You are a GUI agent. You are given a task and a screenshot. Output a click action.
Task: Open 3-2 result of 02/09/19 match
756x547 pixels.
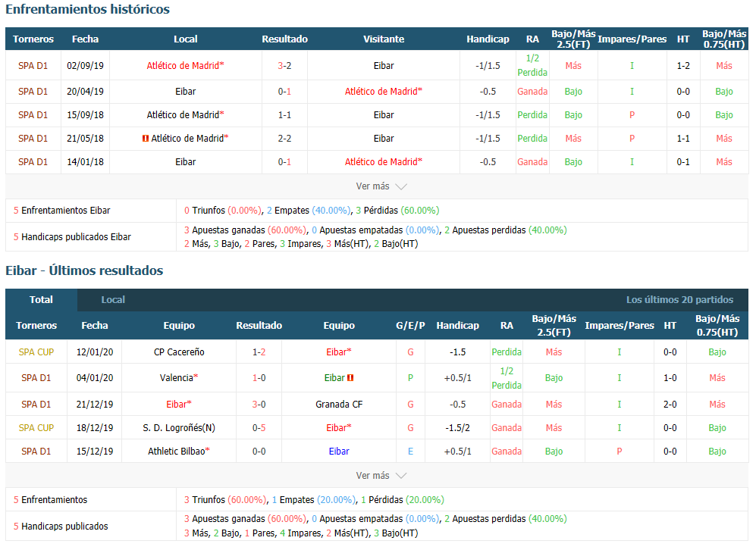point(284,65)
